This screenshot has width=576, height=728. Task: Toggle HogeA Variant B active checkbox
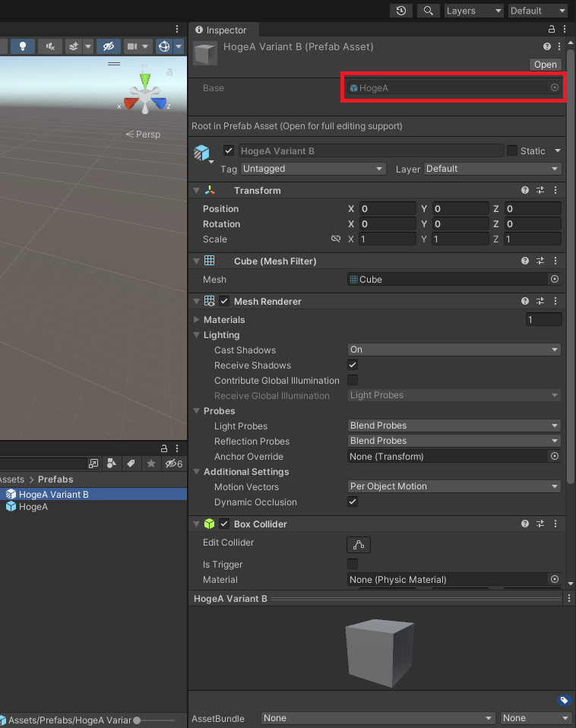coord(229,150)
